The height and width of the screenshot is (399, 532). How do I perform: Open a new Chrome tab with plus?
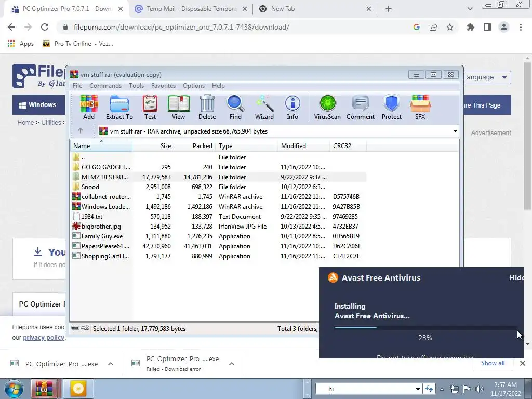click(389, 9)
